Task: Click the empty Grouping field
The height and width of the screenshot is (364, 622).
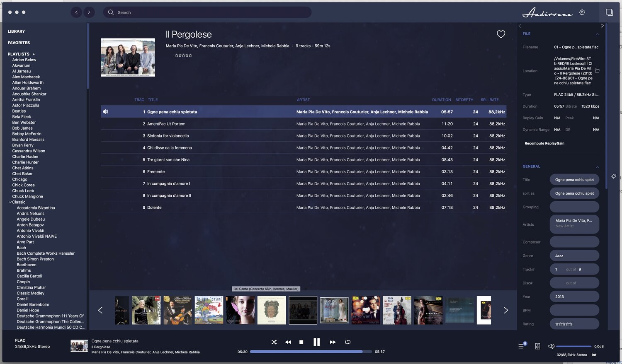Action: point(574,207)
